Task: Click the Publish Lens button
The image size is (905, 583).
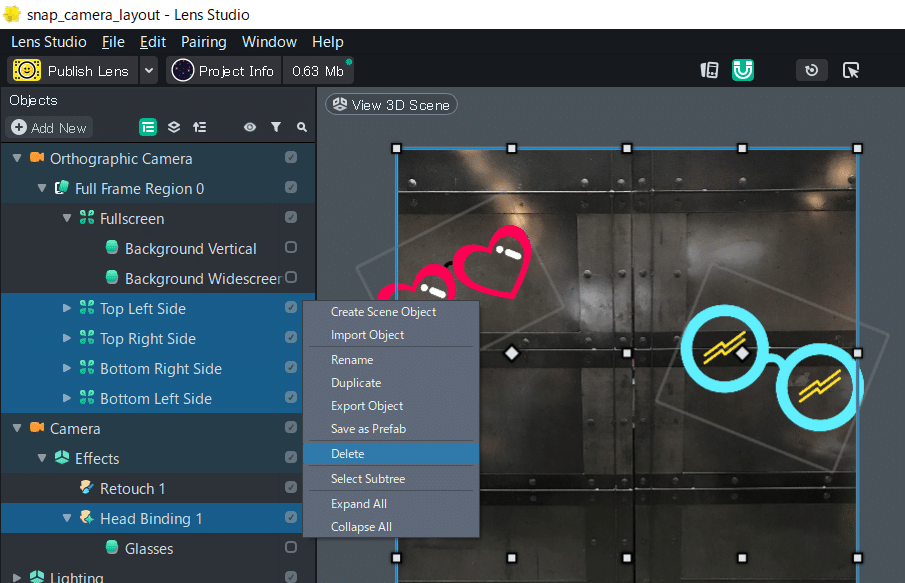Action: click(73, 70)
